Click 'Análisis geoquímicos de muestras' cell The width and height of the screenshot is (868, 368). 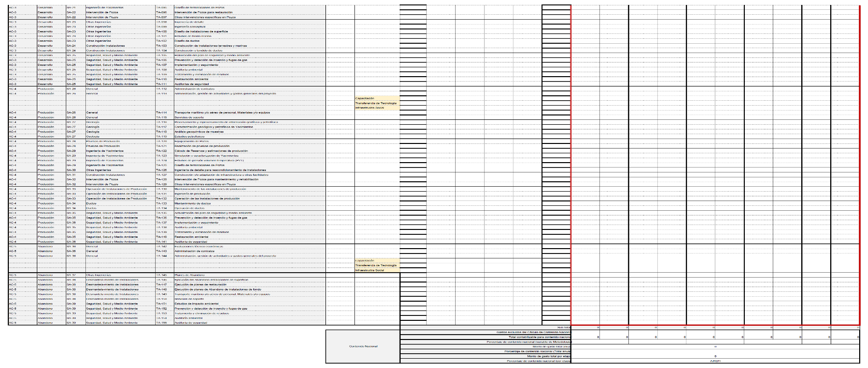click(x=199, y=132)
